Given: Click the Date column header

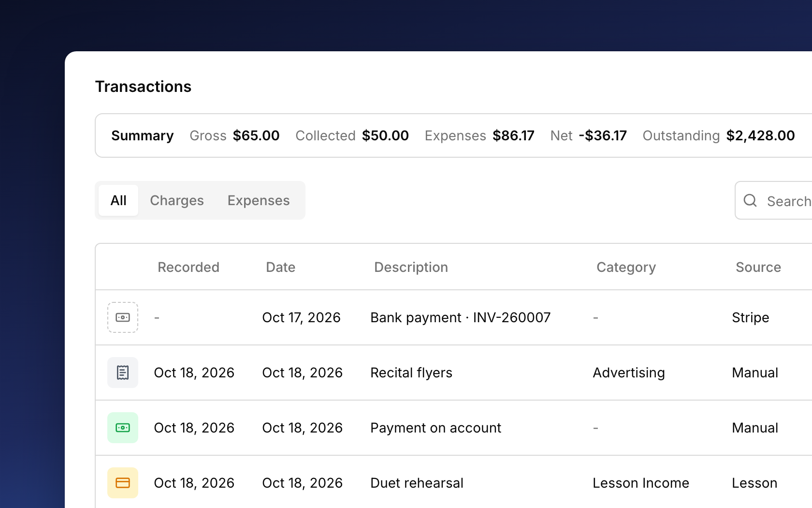Looking at the screenshot, I should point(281,267).
